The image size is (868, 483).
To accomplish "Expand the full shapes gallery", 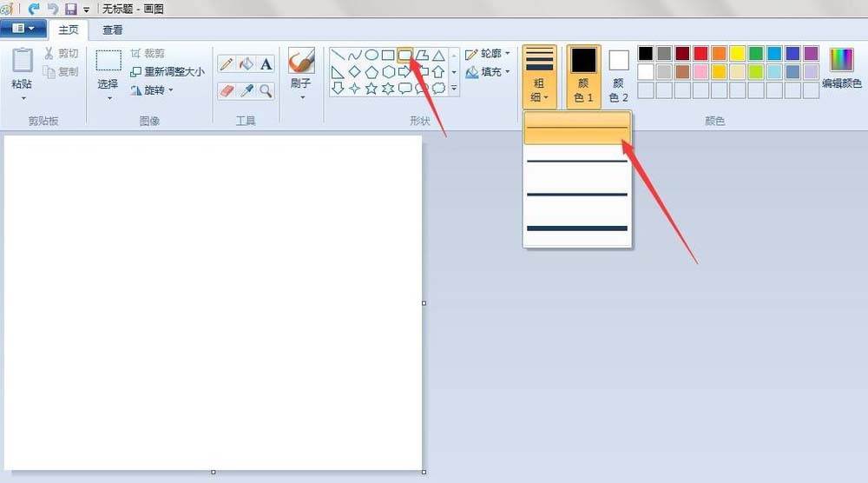I will (x=454, y=88).
